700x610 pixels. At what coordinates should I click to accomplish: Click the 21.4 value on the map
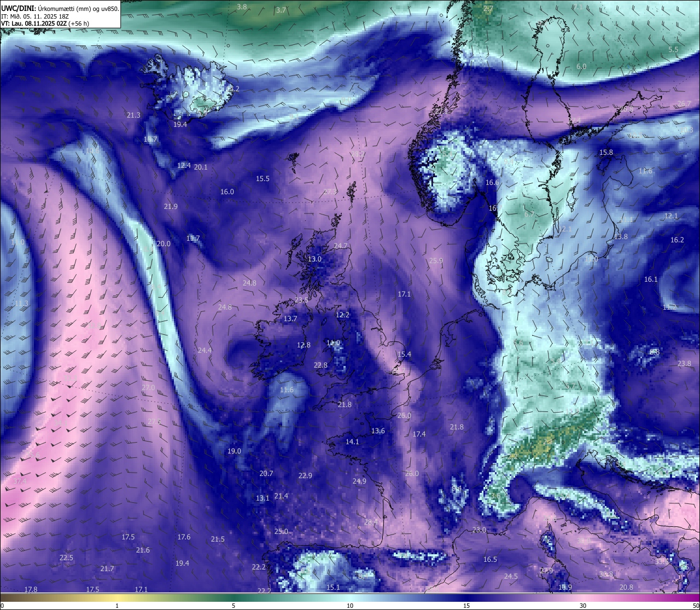click(281, 496)
